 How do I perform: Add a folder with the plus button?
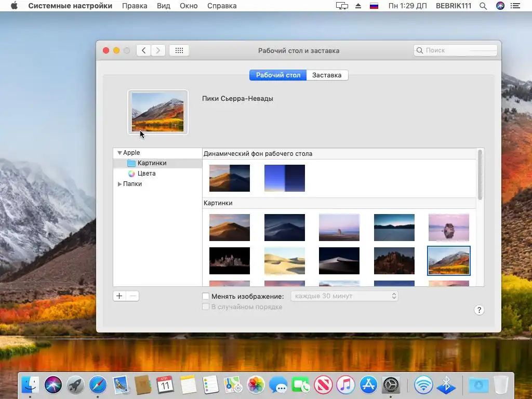click(119, 296)
